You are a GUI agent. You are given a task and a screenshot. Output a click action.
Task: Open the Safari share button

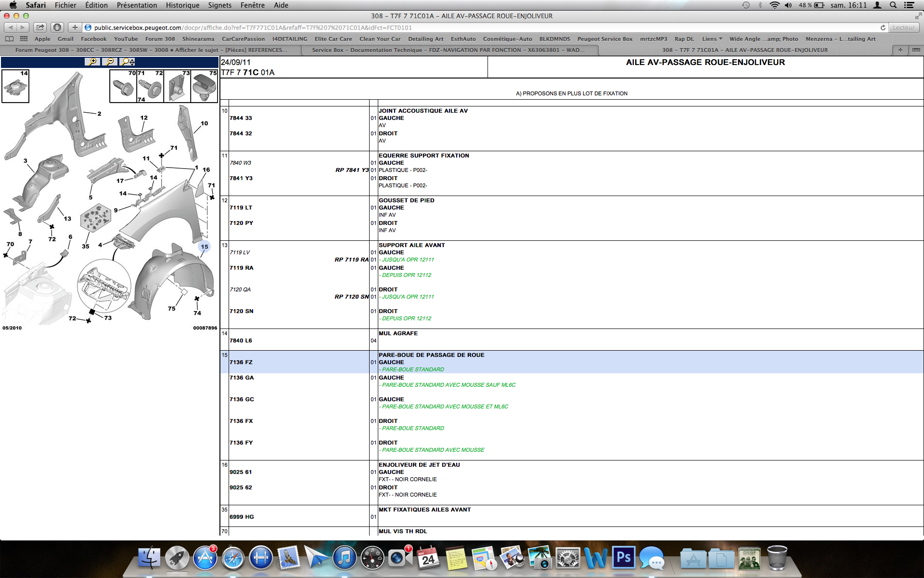pyautogui.click(x=40, y=27)
